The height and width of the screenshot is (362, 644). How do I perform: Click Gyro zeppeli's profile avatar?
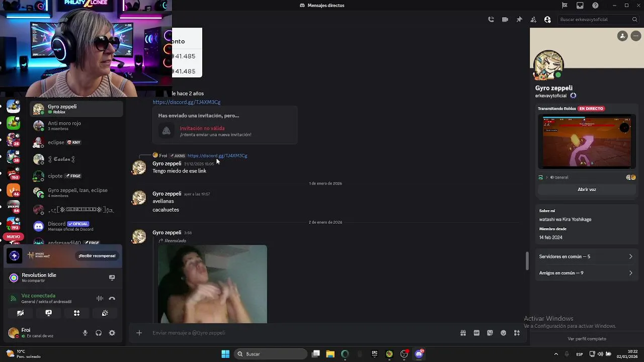[x=548, y=65]
